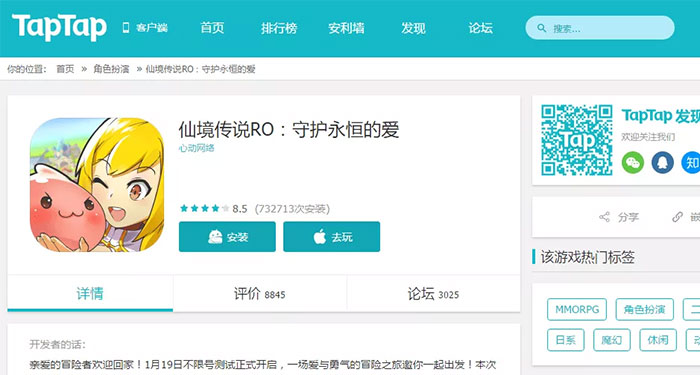Open the 排行榜 rankings page
The image size is (700, 375).
279,28
